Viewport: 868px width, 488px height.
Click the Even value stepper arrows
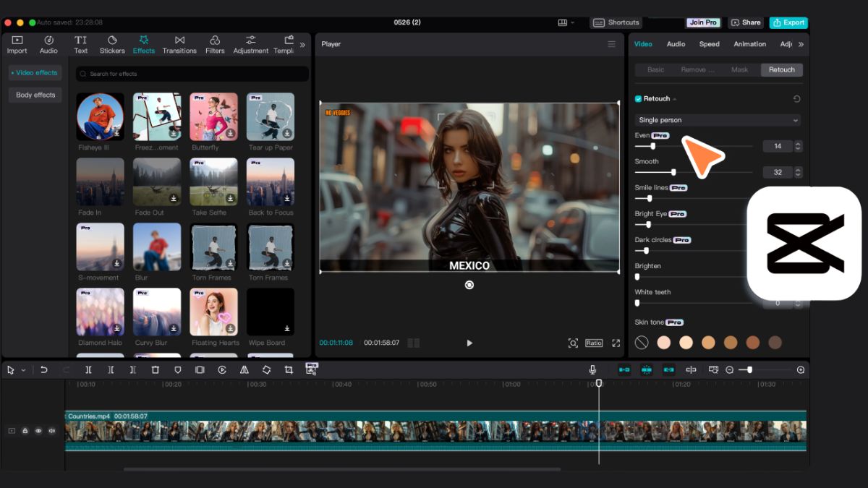[x=798, y=146]
